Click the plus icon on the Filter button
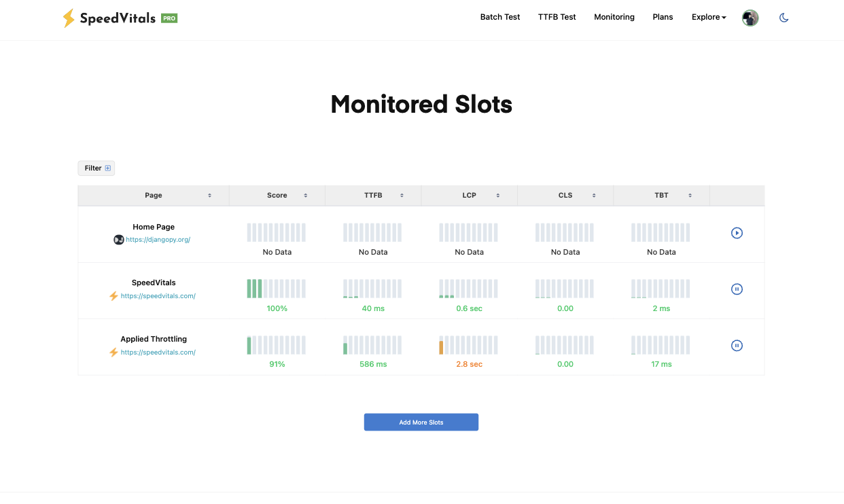The width and height of the screenshot is (844, 504). click(108, 168)
